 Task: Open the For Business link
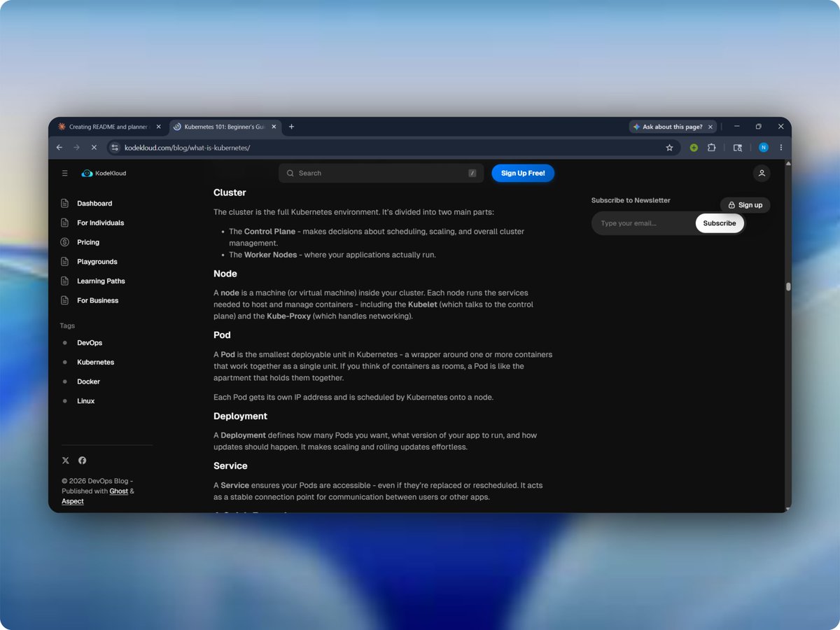(x=98, y=300)
